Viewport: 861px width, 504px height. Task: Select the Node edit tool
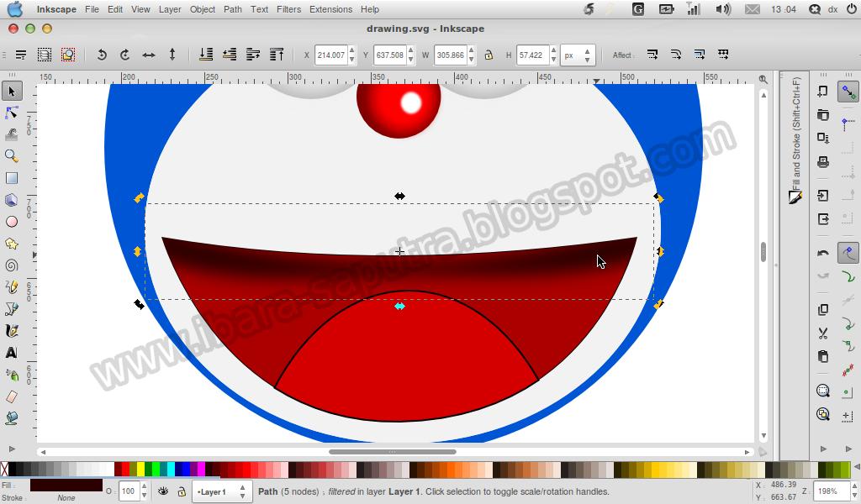pyautogui.click(x=12, y=113)
